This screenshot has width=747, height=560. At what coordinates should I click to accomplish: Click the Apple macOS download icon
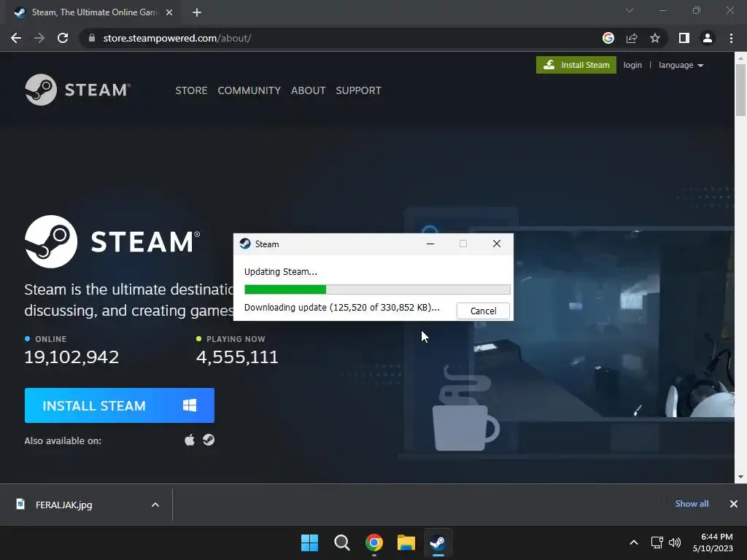pos(190,440)
